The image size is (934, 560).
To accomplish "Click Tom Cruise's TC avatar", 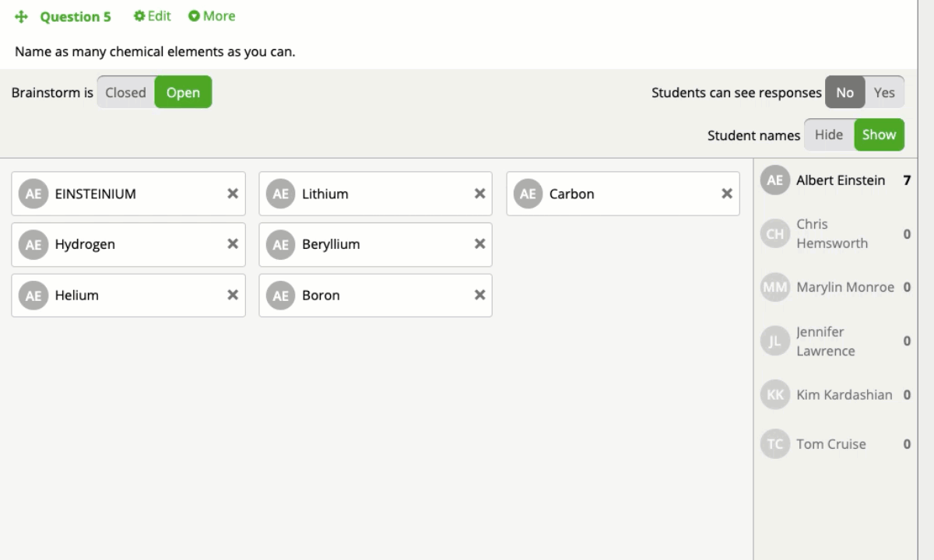I will [x=775, y=444].
